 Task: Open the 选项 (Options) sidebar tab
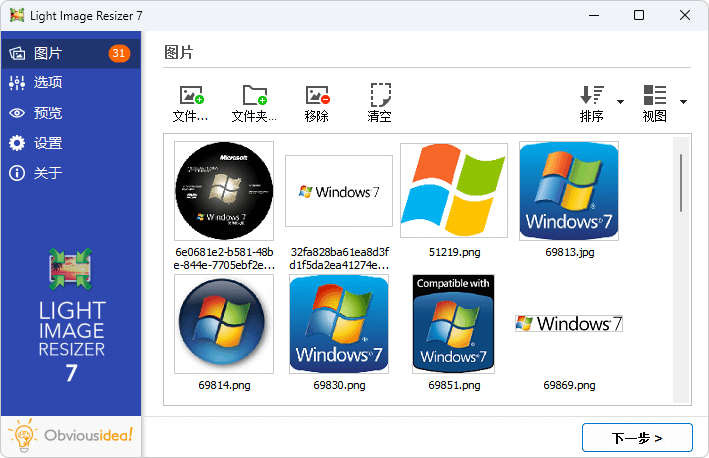71,83
